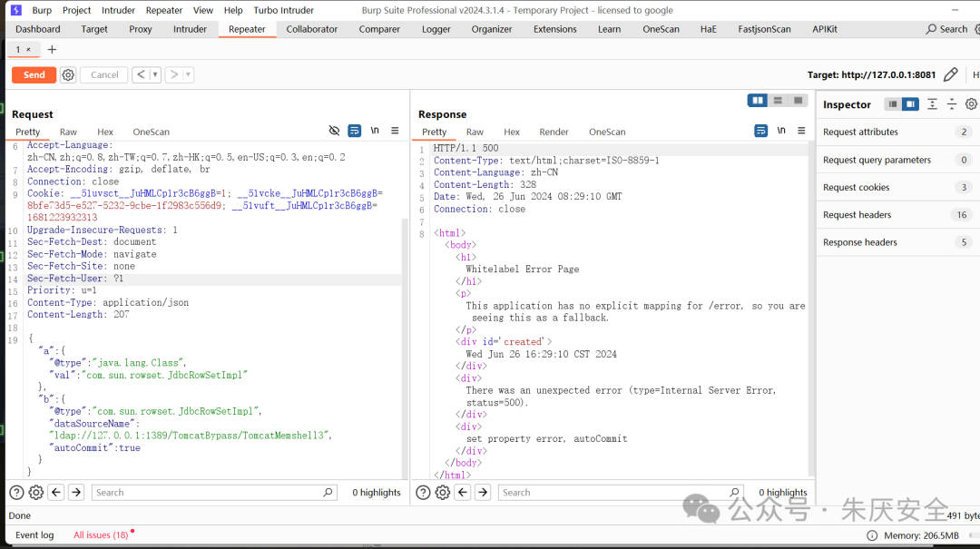This screenshot has width=980, height=549.
Task: Open Repeater send settings gear
Action: 68,75
